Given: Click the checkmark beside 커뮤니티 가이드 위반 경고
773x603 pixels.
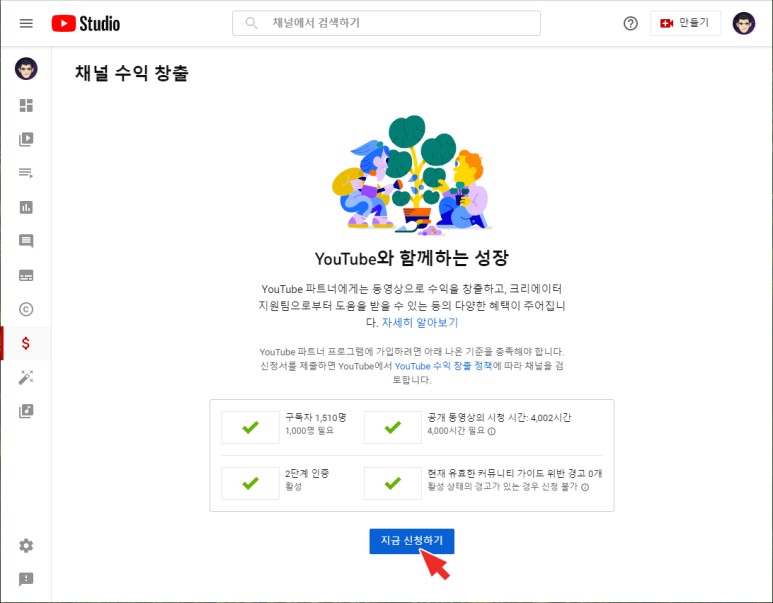Looking at the screenshot, I should coord(393,483).
